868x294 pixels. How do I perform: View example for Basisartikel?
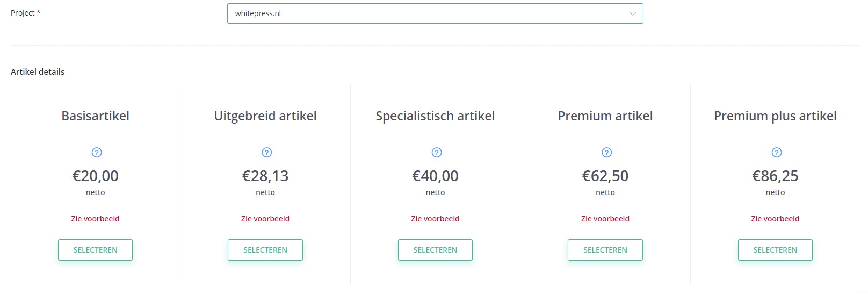coord(95,219)
